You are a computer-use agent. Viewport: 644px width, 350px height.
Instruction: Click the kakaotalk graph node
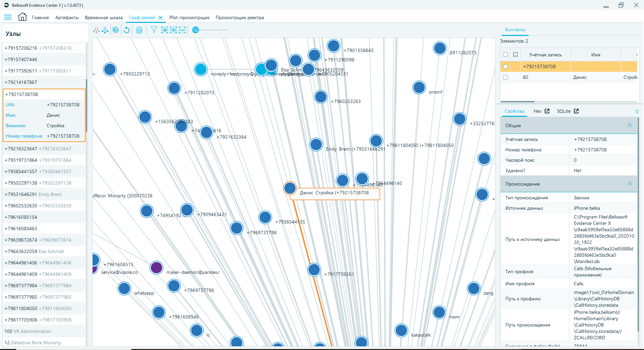pos(401,331)
